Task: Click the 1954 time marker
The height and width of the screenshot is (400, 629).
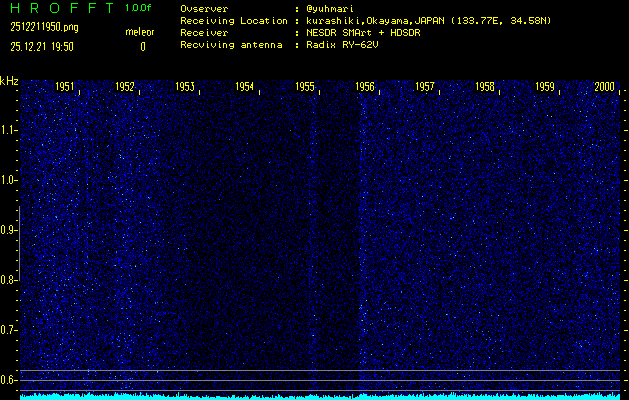Action: 245,87
